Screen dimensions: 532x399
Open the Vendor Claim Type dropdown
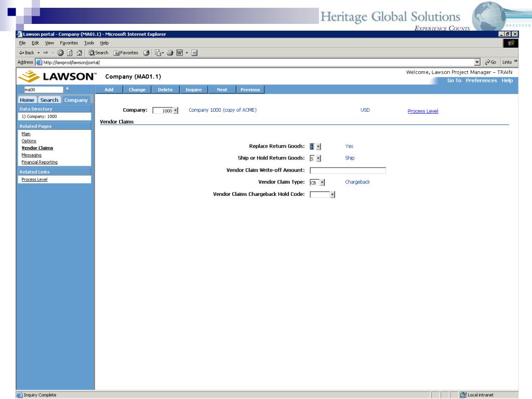tap(322, 182)
